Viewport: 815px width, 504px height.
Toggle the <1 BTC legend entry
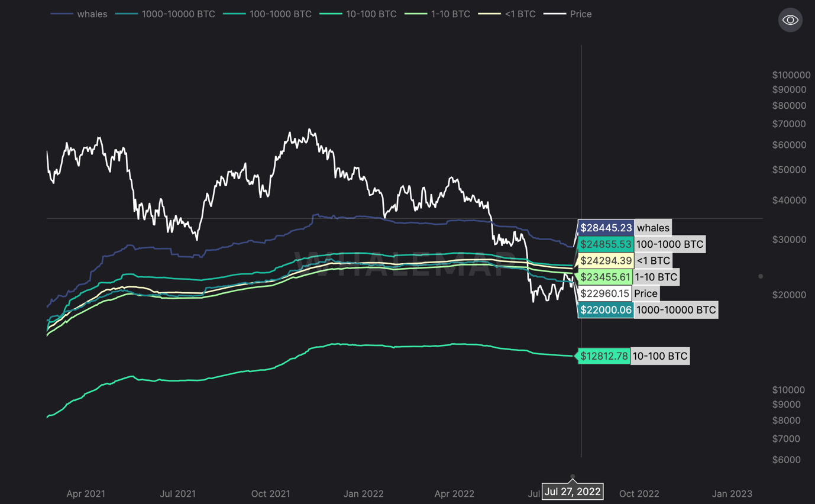tap(507, 14)
